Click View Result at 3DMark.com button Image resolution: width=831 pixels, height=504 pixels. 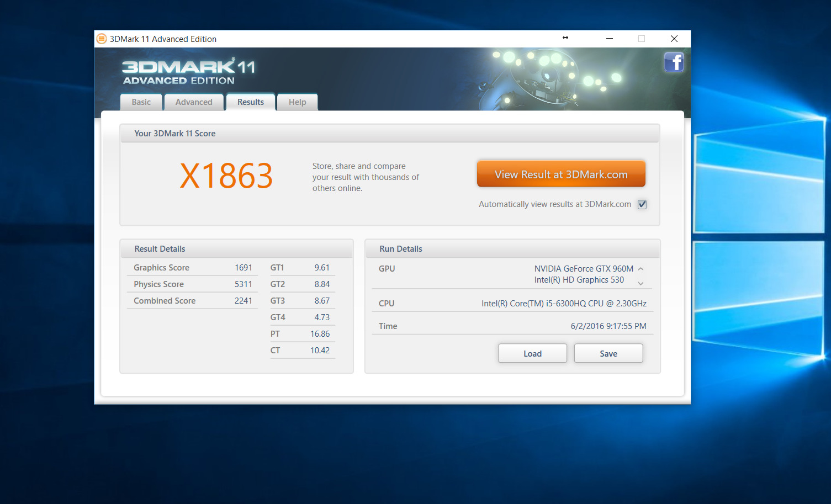point(561,174)
